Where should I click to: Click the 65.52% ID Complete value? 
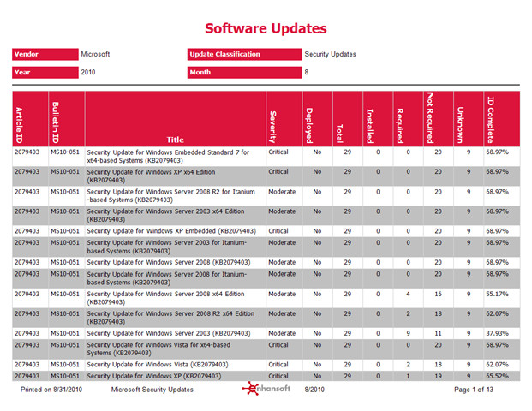(497, 376)
